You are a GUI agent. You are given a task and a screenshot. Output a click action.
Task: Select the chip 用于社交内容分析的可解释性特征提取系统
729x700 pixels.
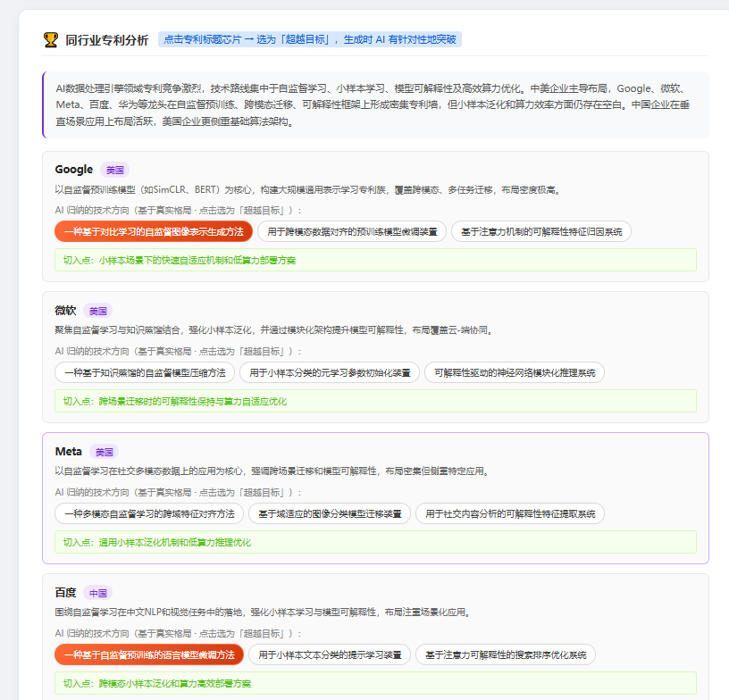coord(510,513)
